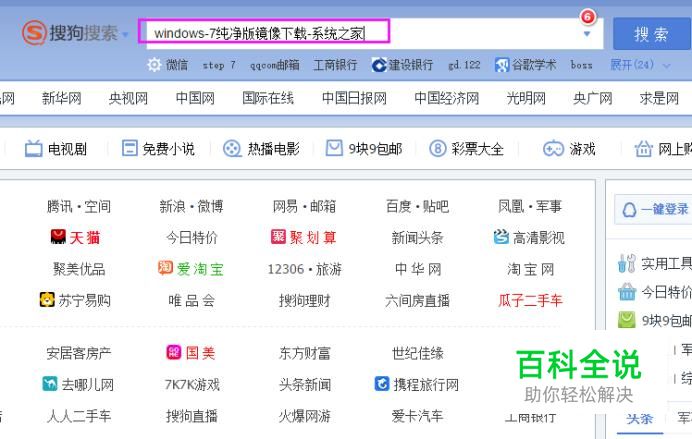Image resolution: width=692 pixels, height=439 pixels.
Task: Switch to the 头条 tab
Action: tap(639, 418)
